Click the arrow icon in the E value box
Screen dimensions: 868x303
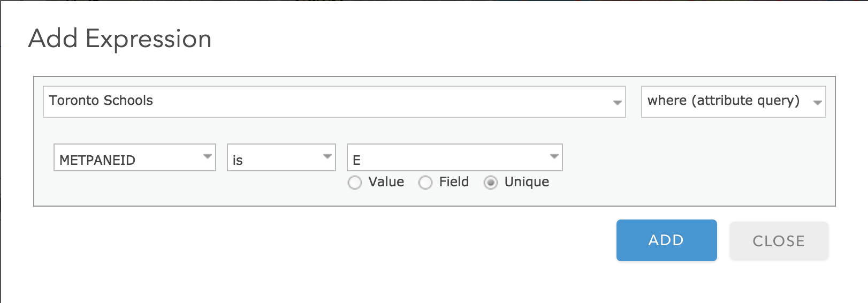coord(554,156)
